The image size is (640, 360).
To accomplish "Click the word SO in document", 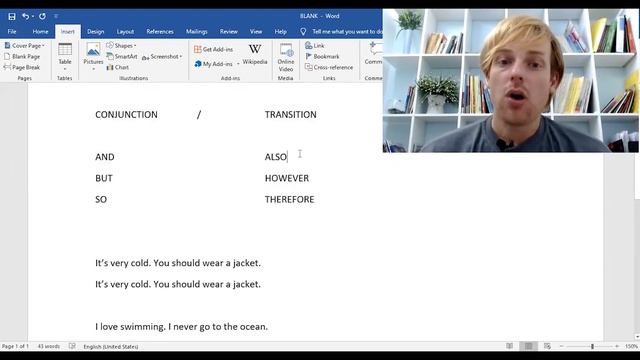I will coord(101,200).
